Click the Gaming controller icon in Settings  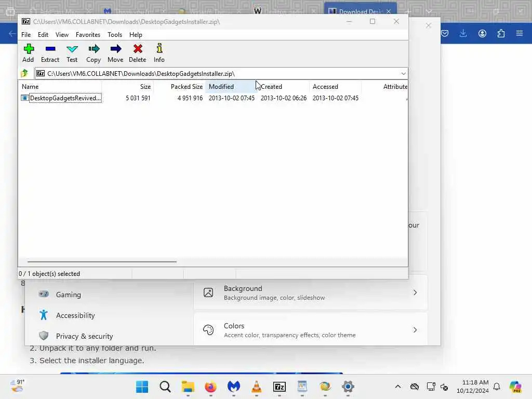44,294
